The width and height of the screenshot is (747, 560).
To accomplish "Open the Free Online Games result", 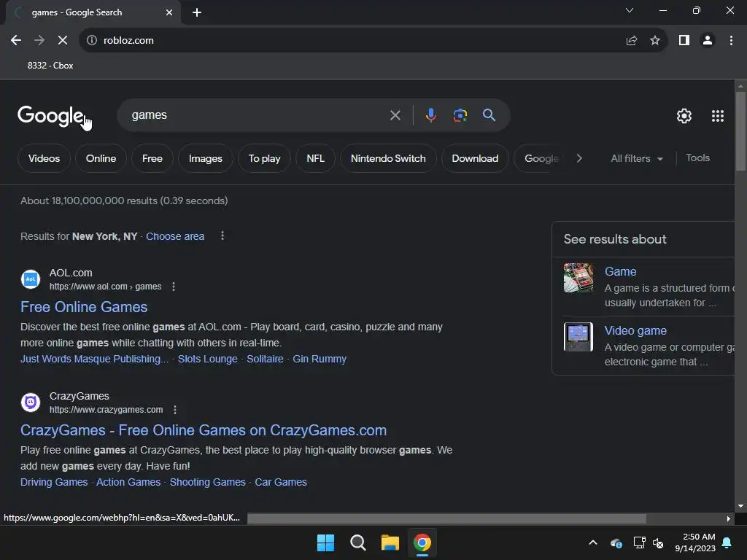I will [x=84, y=307].
